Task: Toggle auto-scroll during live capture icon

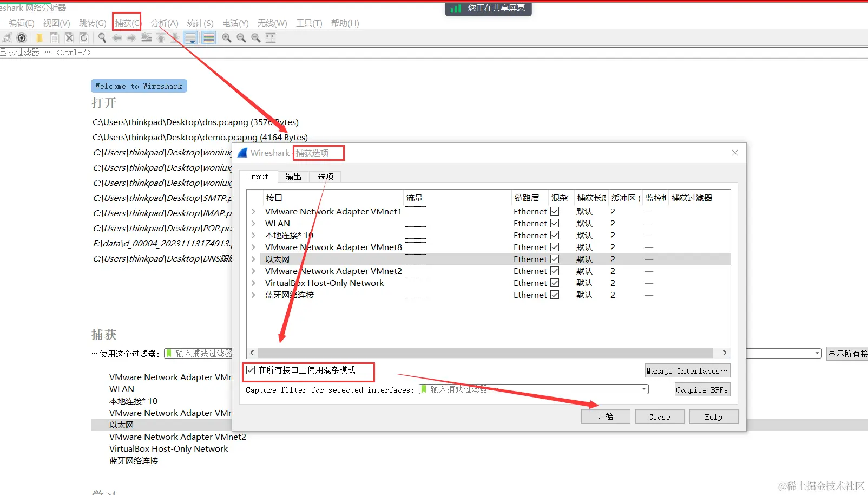Action: [190, 38]
